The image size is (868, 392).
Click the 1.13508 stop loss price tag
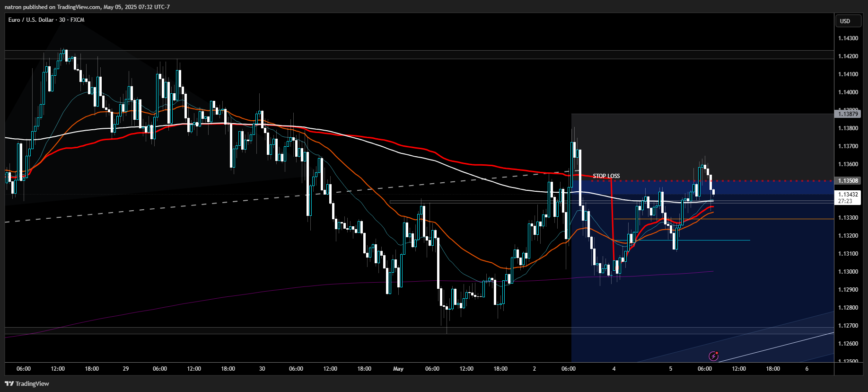click(x=848, y=181)
